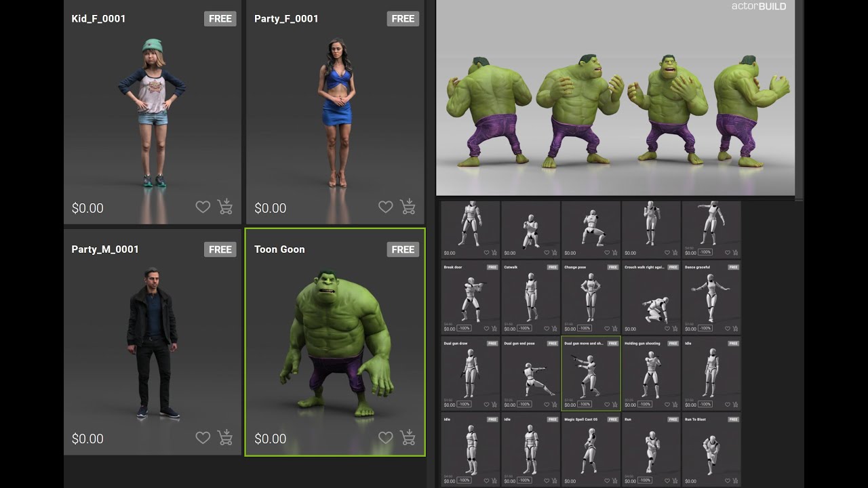Select the Dance graceful motion thumbnail
Screen dimensions: 868x488
tap(711, 297)
